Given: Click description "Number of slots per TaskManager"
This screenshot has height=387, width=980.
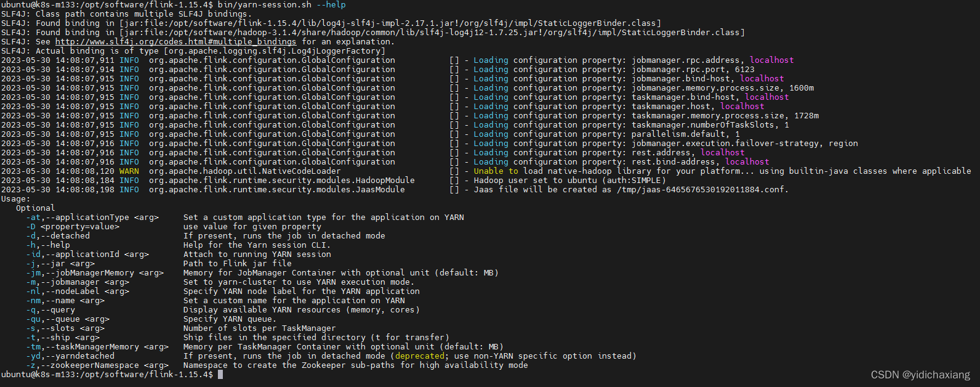Looking at the screenshot, I should [260, 328].
